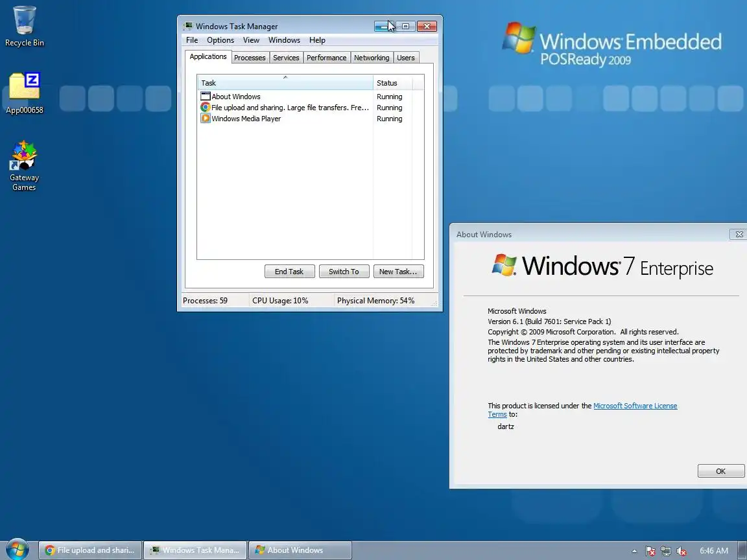Screen dimensions: 747x560
Task: Click the About Windows taskbar button
Action: (x=300, y=550)
